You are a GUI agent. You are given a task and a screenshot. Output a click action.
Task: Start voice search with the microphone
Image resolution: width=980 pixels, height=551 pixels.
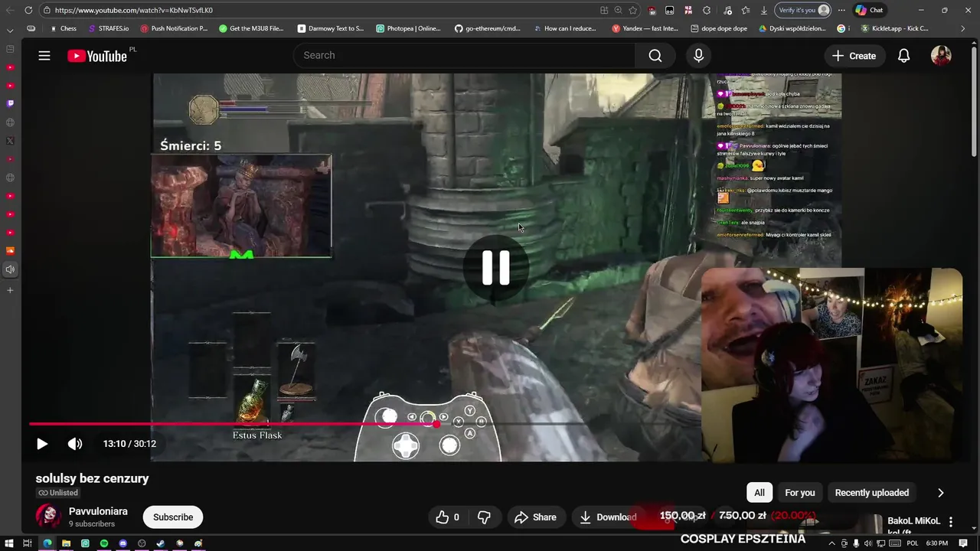coord(698,56)
